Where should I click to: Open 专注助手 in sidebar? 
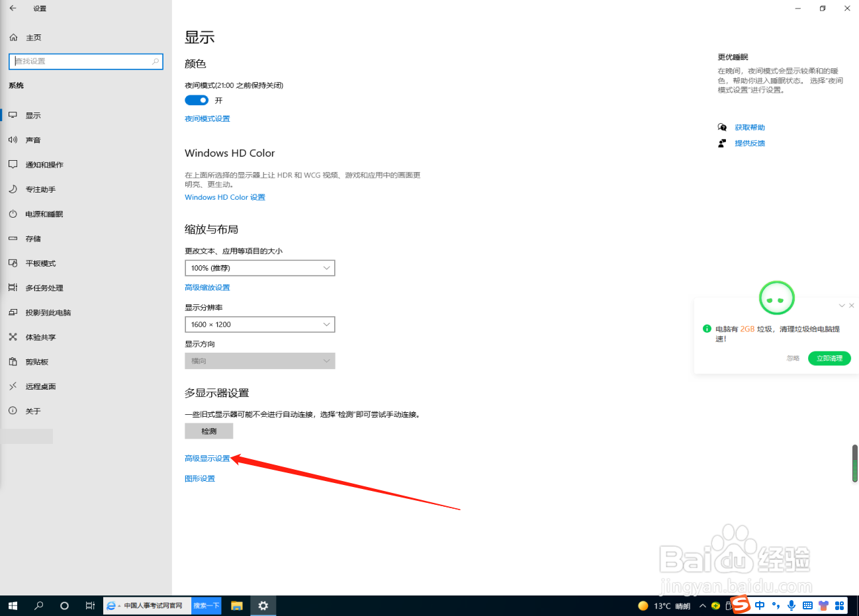pos(40,190)
